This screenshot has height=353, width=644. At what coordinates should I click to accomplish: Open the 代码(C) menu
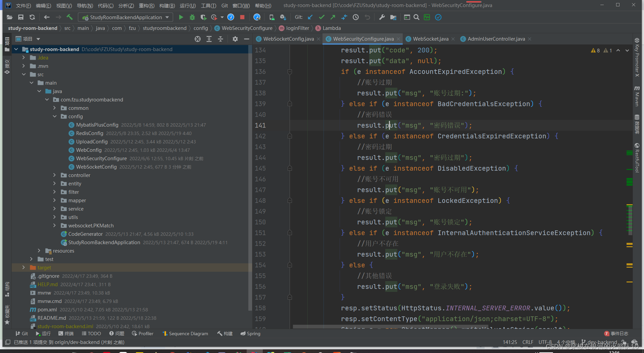pos(106,5)
